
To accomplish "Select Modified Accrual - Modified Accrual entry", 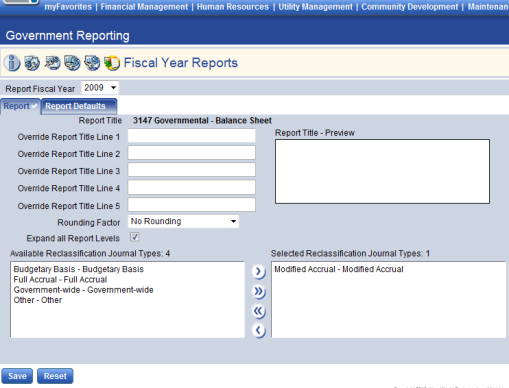I will [x=339, y=269].
